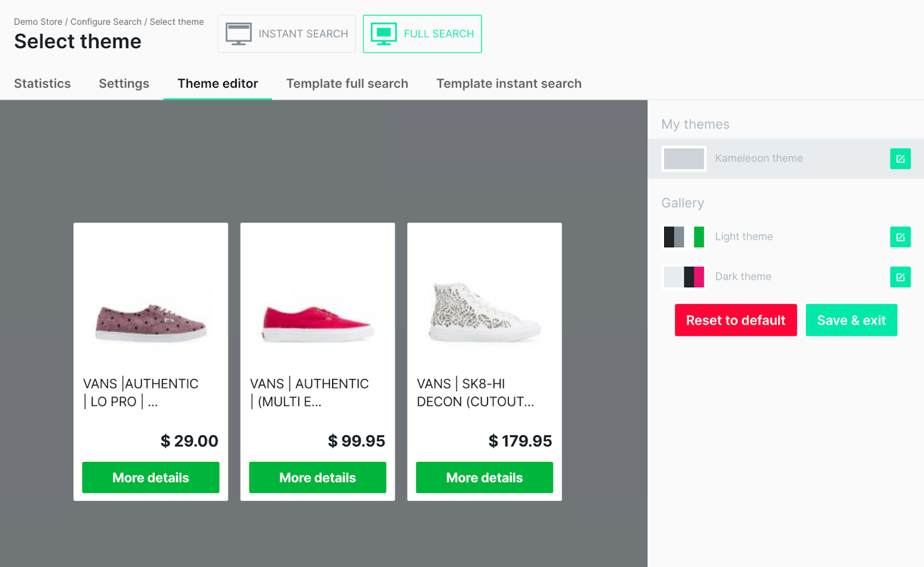
Task: Click the Demo Store breadcrumb link
Action: [38, 22]
